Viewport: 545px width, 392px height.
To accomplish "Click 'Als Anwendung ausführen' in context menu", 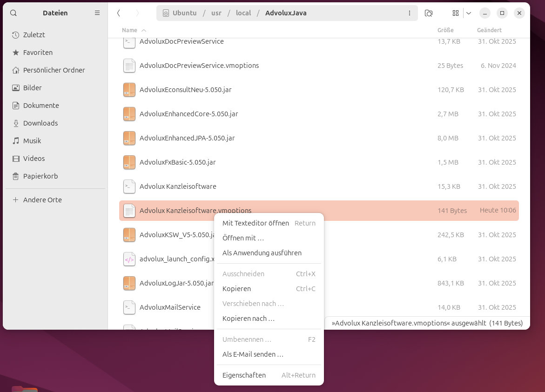I will (262, 253).
